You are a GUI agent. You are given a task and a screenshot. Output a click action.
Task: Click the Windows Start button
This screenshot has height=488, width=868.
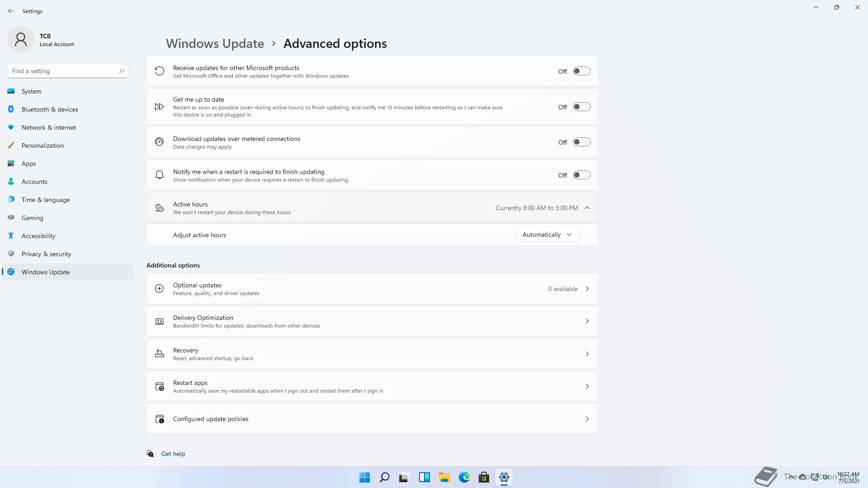coord(364,477)
